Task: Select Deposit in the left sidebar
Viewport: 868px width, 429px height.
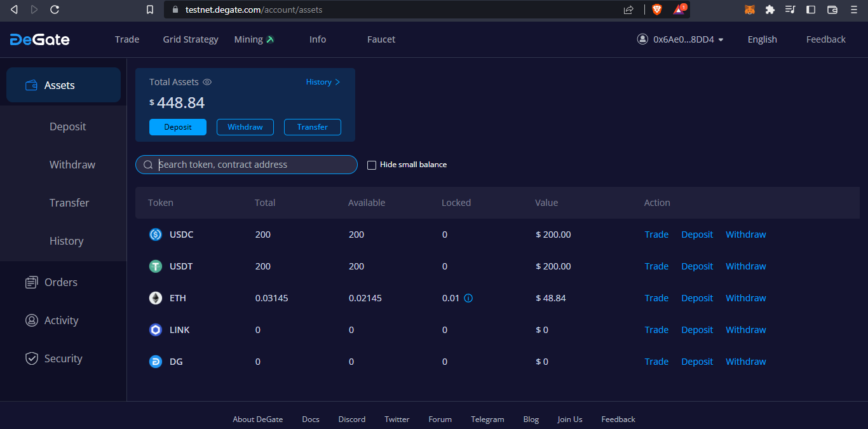Action: click(x=68, y=126)
